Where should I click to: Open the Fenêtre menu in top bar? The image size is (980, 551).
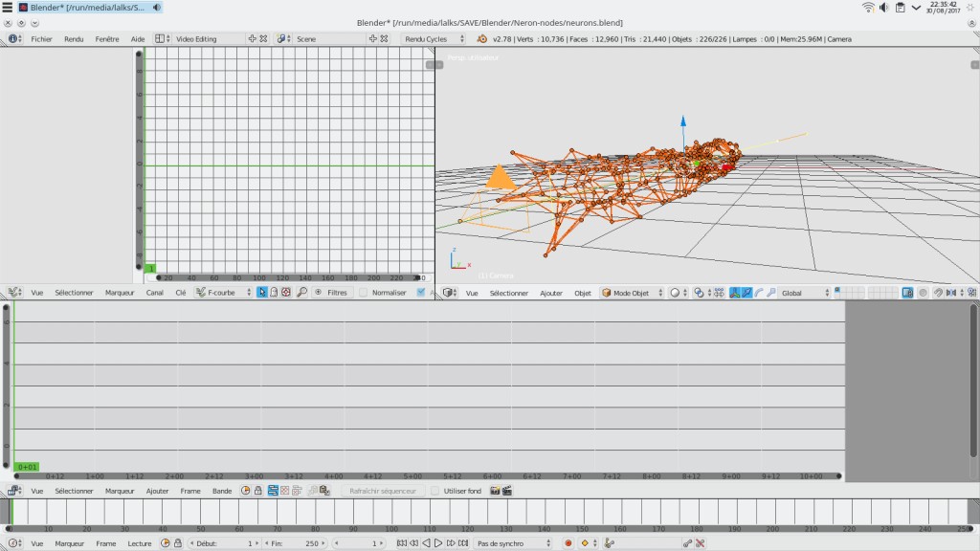click(x=107, y=39)
